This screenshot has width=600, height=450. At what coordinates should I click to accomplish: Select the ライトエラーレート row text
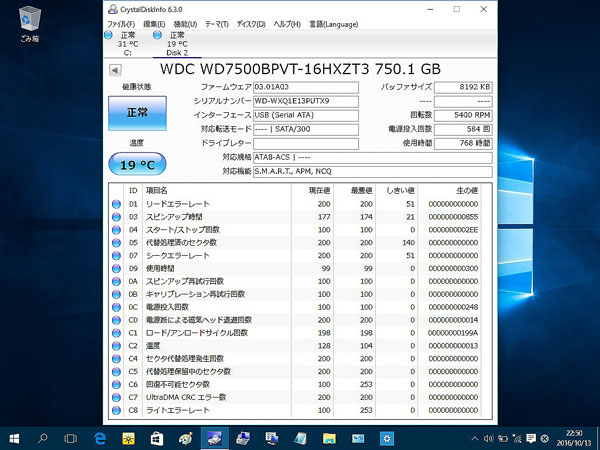click(178, 410)
